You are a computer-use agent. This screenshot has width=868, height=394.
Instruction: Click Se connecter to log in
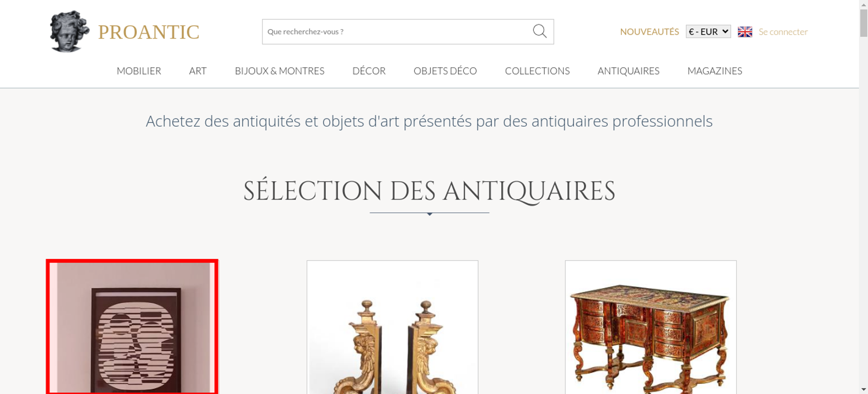[x=783, y=32]
